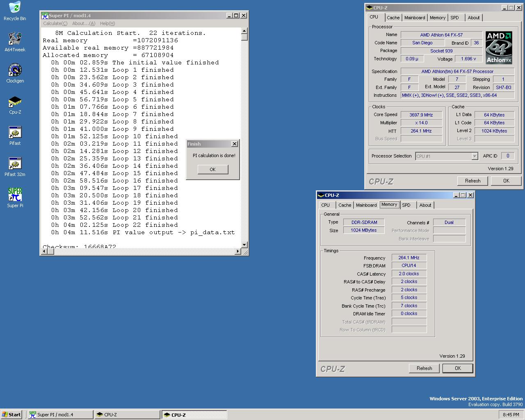Screen dimensions: 525x420
Task: Click the Code Name San Diego value
Action: tap(422, 43)
